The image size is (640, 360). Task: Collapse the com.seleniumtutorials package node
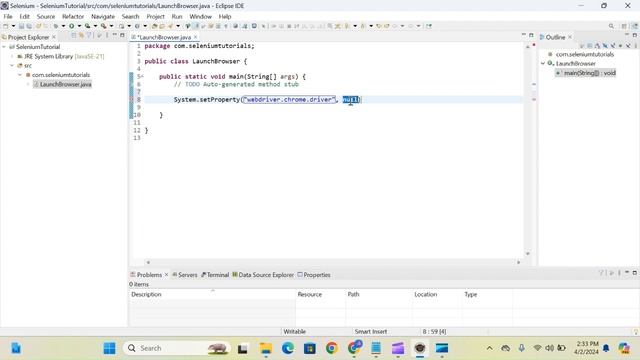point(20,75)
